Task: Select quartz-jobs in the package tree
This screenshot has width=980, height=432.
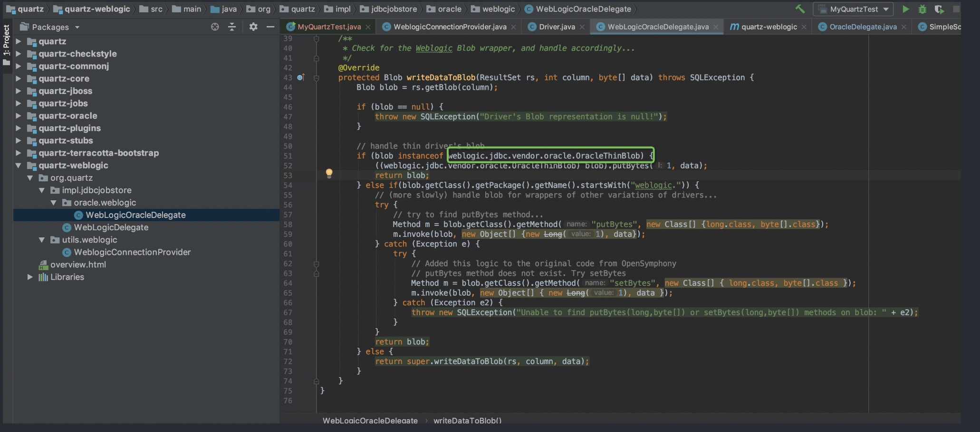Action: click(x=63, y=103)
